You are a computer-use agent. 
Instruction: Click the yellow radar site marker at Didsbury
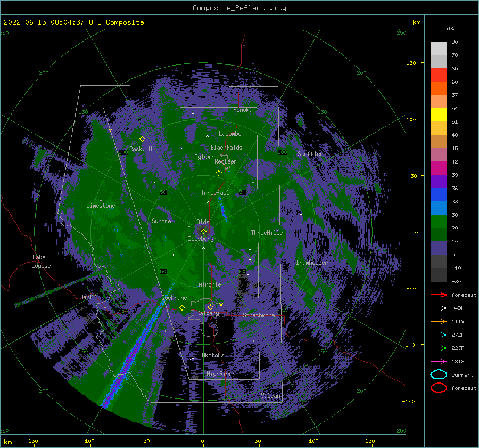pos(203,232)
